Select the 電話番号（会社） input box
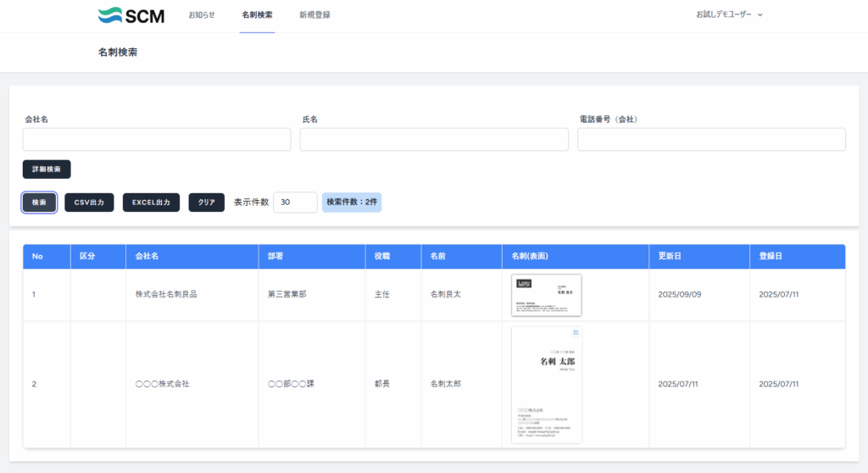This screenshot has height=473, width=868. [x=711, y=140]
